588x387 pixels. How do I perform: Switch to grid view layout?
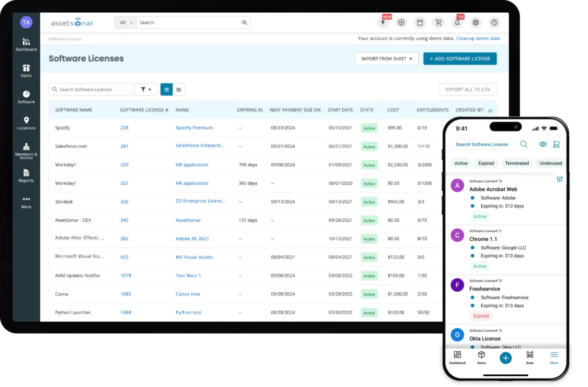tap(179, 89)
